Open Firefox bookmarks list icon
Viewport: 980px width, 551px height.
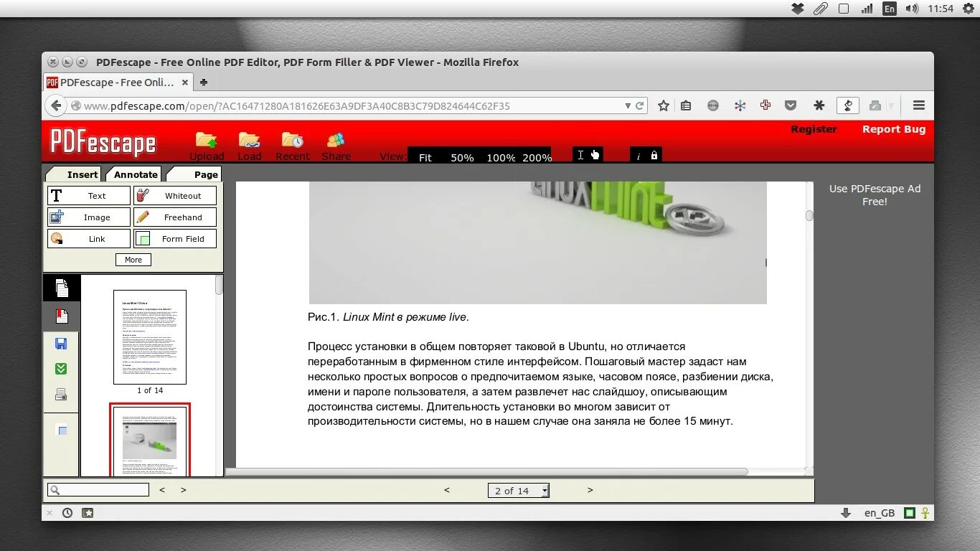tap(686, 105)
